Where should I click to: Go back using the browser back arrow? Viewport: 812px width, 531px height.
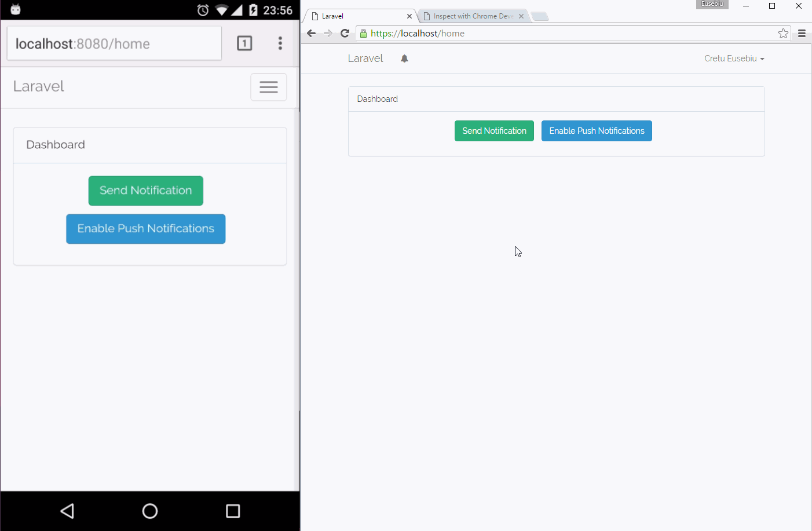[x=312, y=34]
